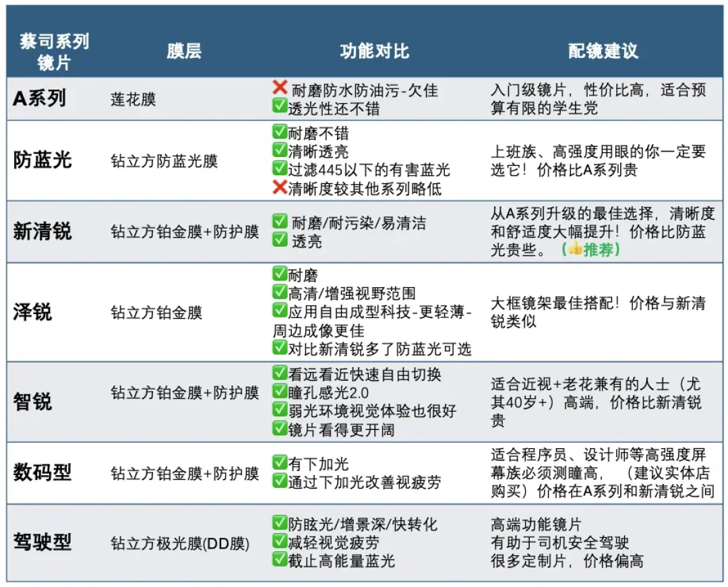Click the advice "上班族、高强度用眼的你一定要选它"

pos(599,160)
